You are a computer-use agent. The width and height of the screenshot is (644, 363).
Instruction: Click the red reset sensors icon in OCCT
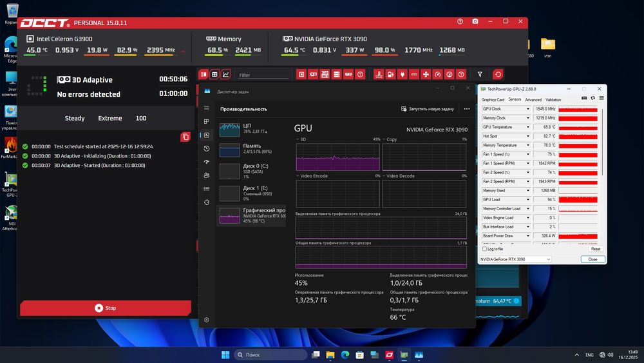click(498, 74)
